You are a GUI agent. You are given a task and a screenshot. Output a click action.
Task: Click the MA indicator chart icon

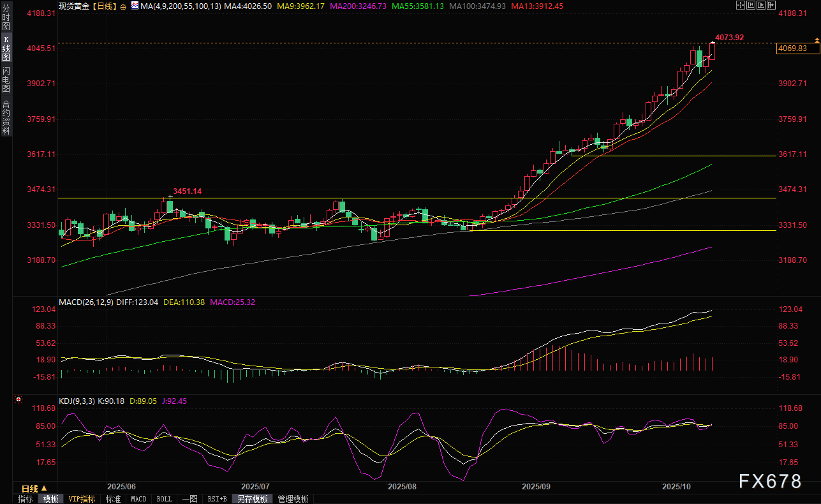click(x=134, y=5)
